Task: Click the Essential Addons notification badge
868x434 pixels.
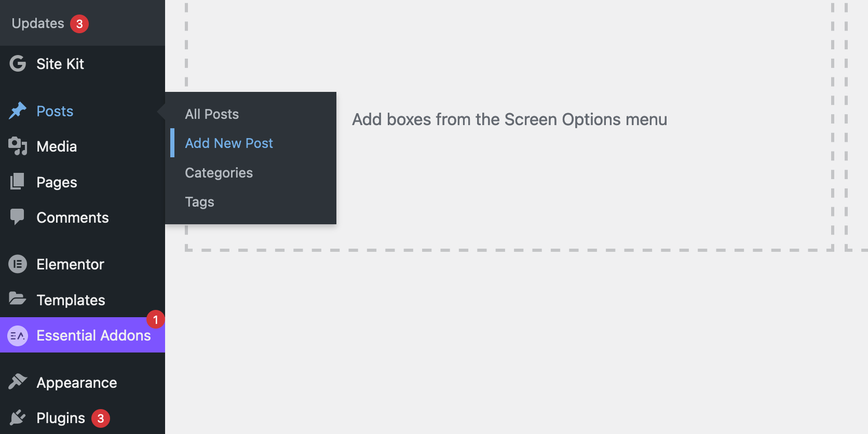Action: pyautogui.click(x=155, y=320)
